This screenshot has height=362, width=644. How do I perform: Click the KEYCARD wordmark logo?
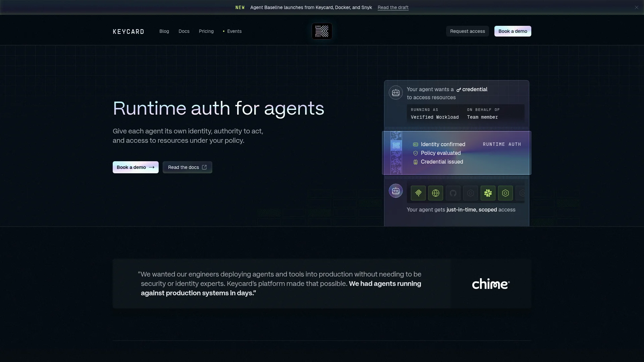(x=128, y=32)
